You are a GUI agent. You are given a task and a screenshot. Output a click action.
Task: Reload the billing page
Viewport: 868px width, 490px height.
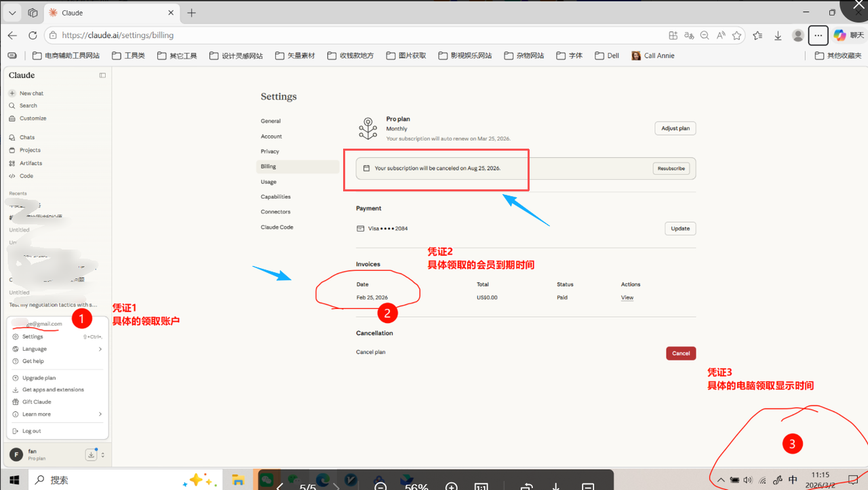(33, 35)
